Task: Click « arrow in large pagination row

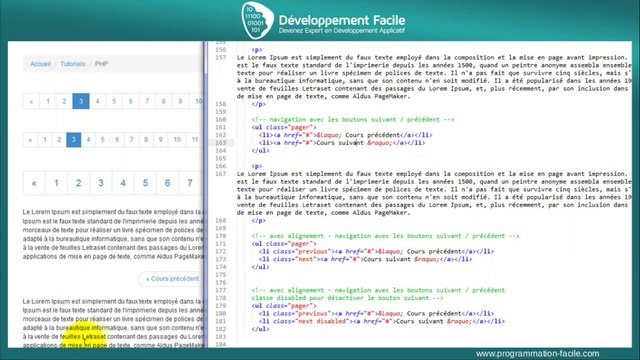Action: click(x=34, y=183)
